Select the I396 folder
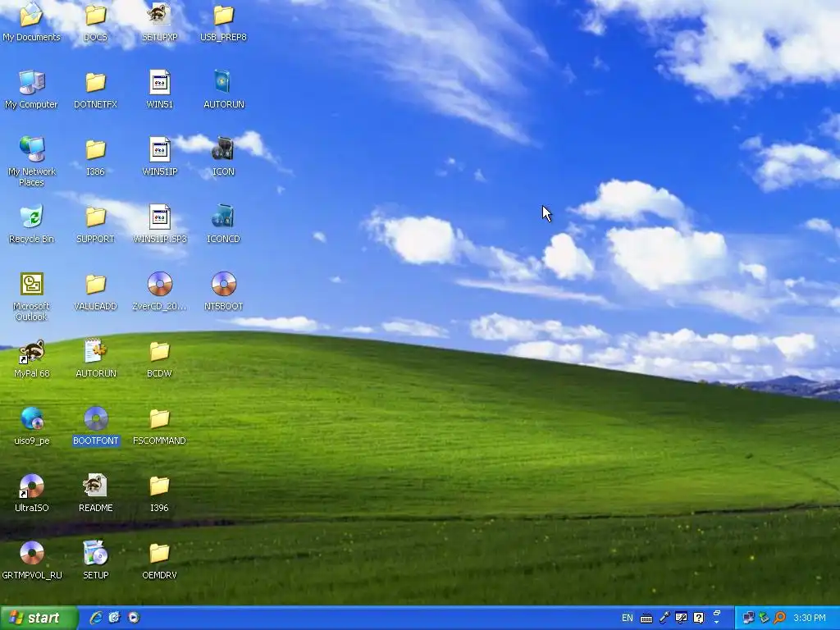 point(159,493)
